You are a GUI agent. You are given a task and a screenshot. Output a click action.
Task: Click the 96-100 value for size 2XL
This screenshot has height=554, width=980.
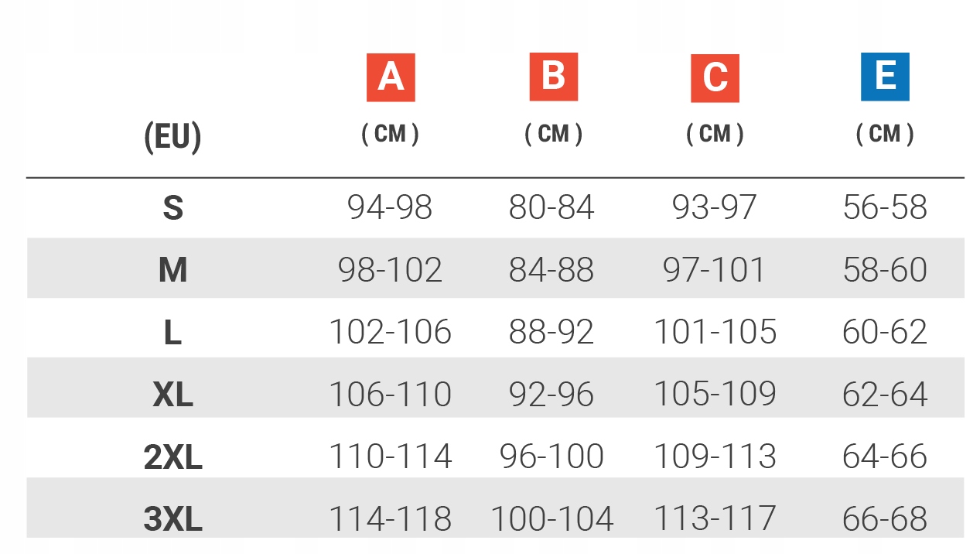[551, 457]
